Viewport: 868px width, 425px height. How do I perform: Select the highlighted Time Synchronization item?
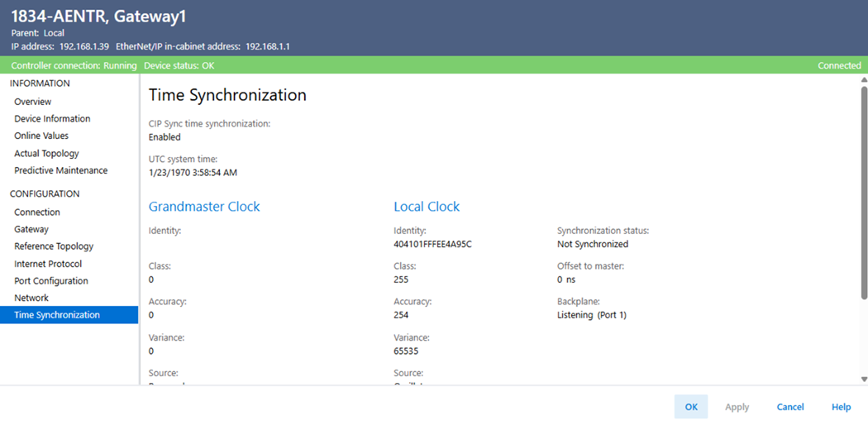(69, 315)
